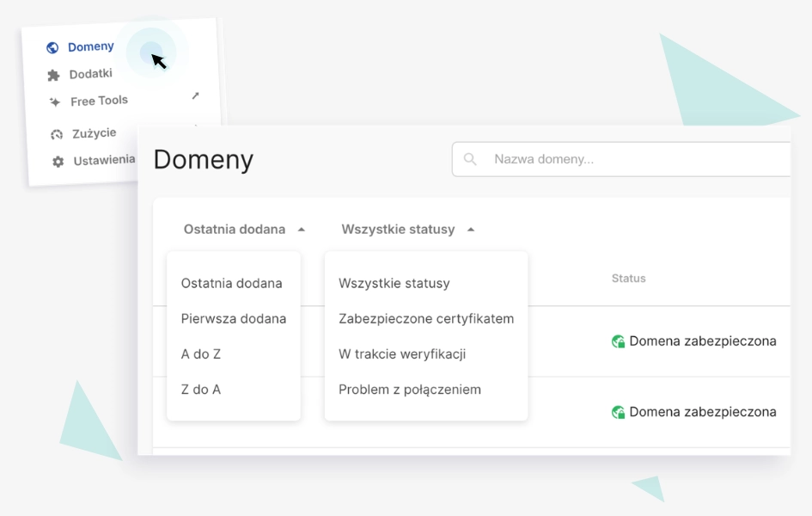812x516 pixels.
Task: Filter by Zabezpieczone certyfikatem status
Action: point(425,318)
